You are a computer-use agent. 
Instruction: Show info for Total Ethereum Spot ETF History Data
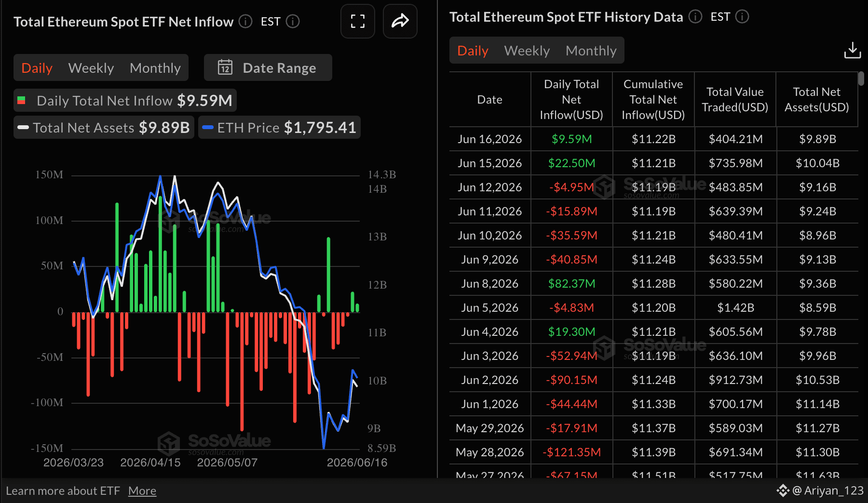pos(695,16)
